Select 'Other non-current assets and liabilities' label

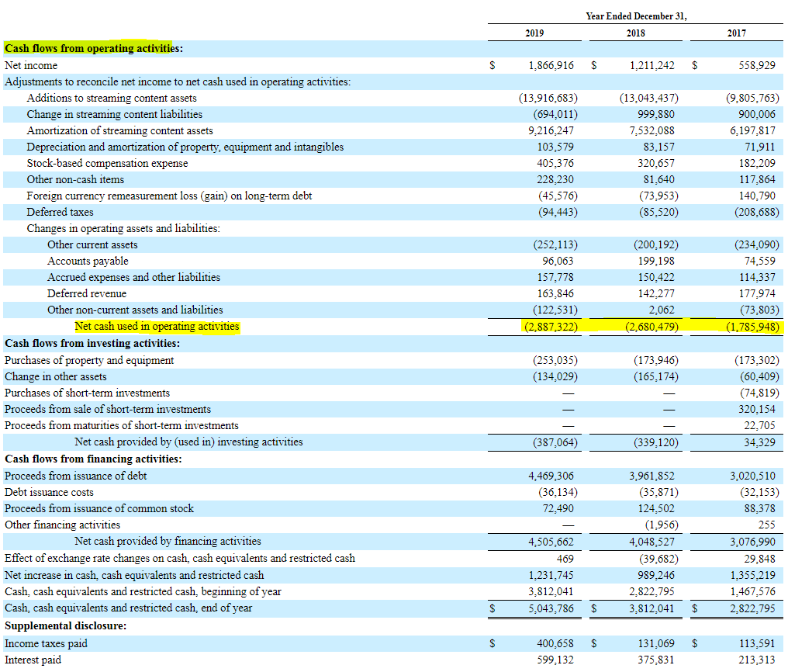tap(135, 310)
